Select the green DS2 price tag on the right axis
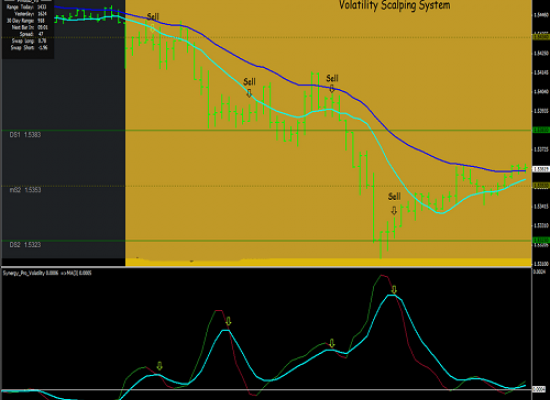 541,240
